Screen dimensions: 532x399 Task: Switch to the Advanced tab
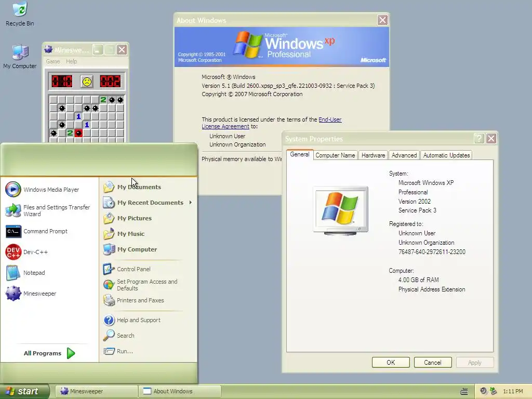[x=404, y=155]
